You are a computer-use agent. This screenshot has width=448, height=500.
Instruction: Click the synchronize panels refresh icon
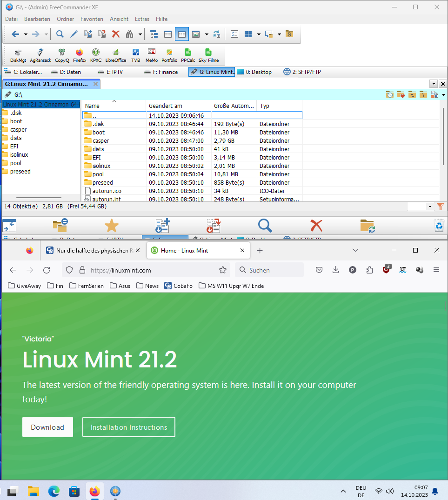(217, 34)
